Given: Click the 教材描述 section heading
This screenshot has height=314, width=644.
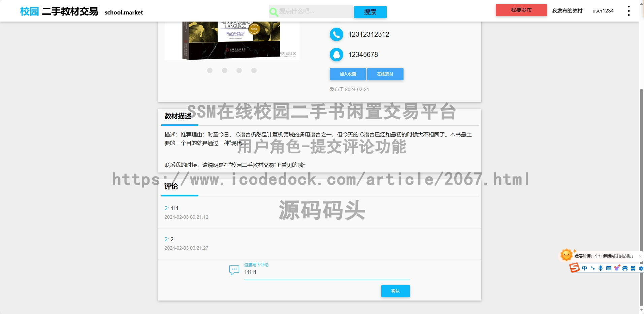Looking at the screenshot, I should point(178,116).
